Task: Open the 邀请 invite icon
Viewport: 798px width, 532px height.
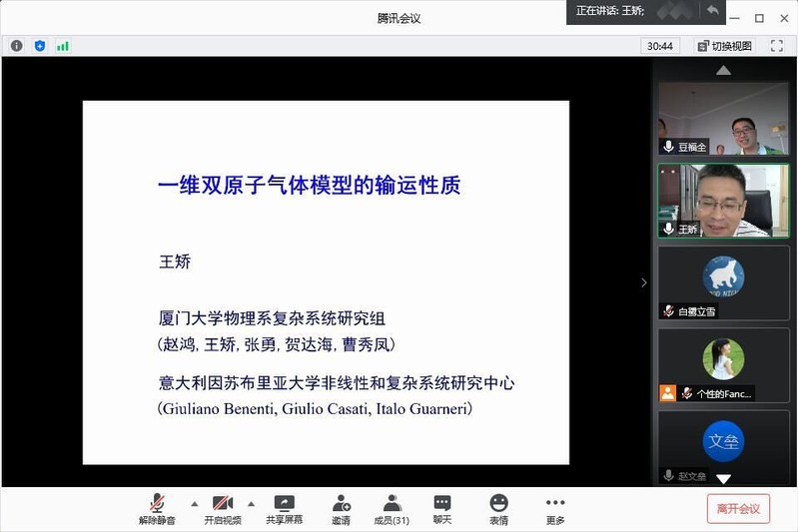Action: pos(342,509)
